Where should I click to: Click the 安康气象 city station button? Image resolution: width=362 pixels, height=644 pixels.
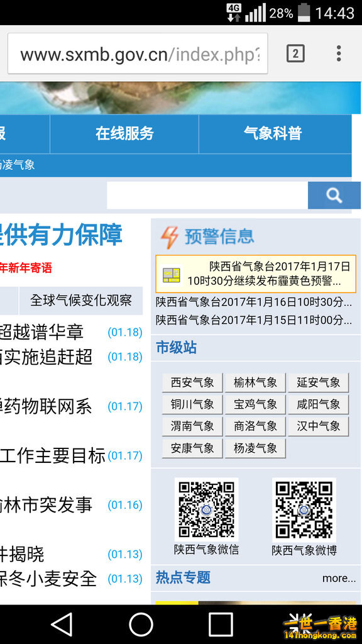(x=192, y=448)
